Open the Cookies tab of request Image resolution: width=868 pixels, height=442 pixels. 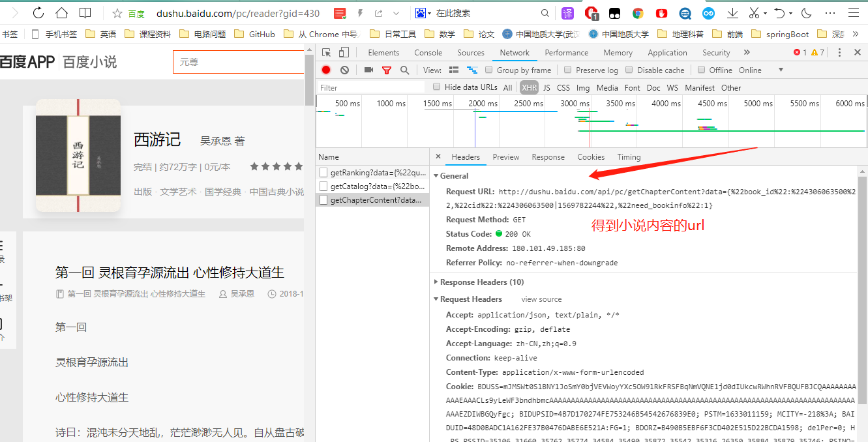(591, 156)
